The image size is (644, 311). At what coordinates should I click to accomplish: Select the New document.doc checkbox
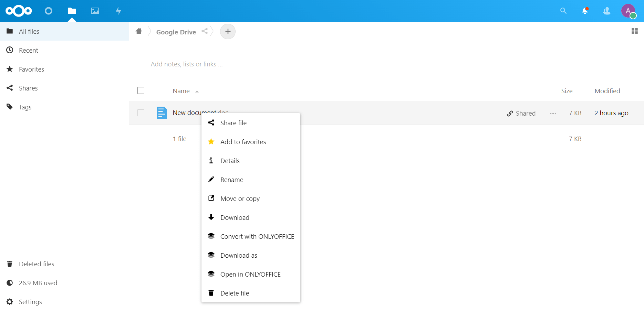coord(141,113)
